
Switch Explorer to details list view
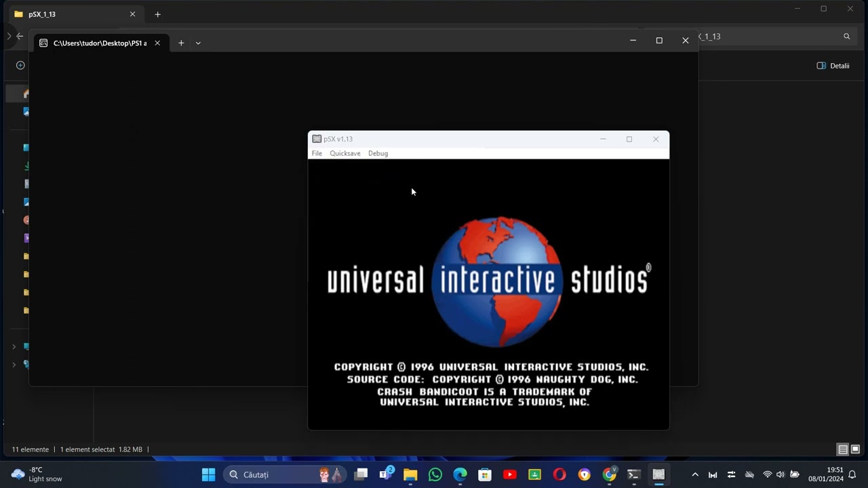coord(843,449)
